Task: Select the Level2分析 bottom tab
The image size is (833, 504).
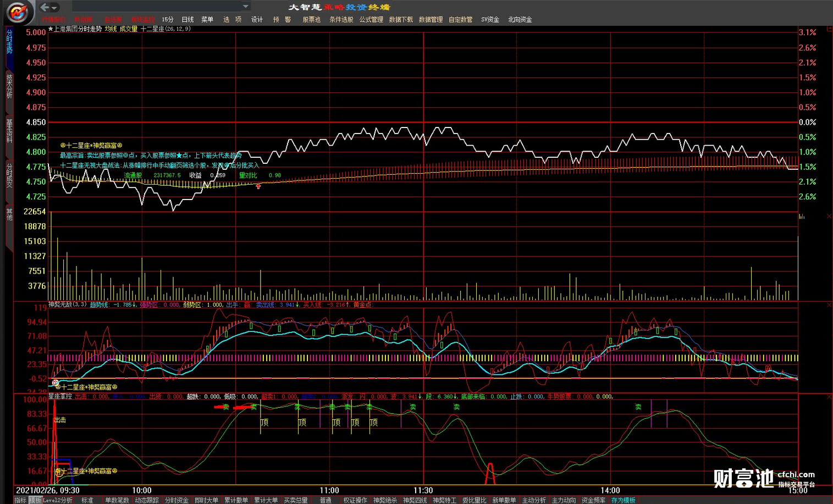Action: (58, 500)
